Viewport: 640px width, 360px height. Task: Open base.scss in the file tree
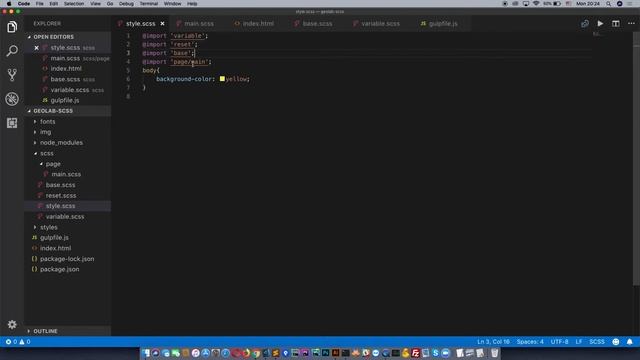click(60, 185)
